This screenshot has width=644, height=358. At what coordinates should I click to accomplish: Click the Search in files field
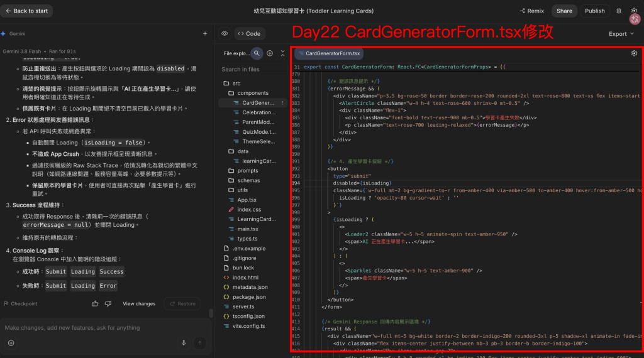[x=253, y=69]
